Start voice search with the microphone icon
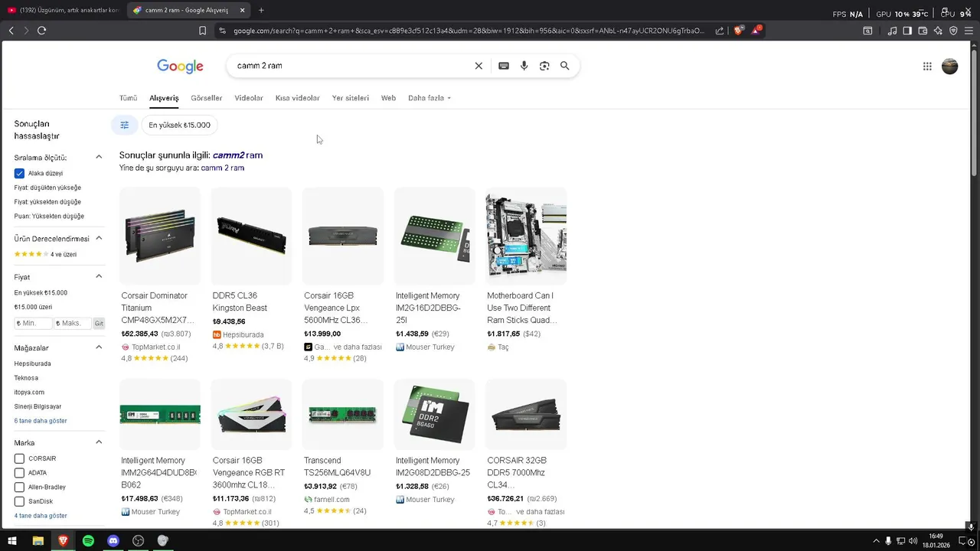980x551 pixels. 524,66
